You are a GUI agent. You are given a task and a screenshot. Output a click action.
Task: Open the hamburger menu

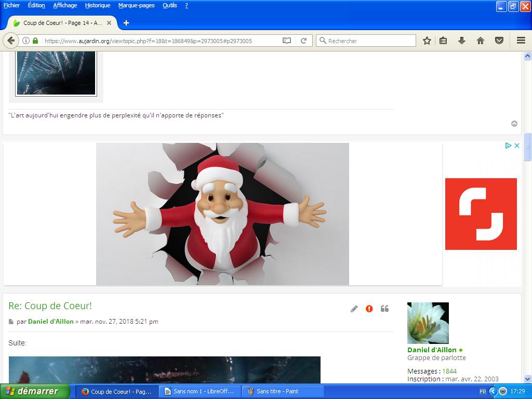[521, 41]
